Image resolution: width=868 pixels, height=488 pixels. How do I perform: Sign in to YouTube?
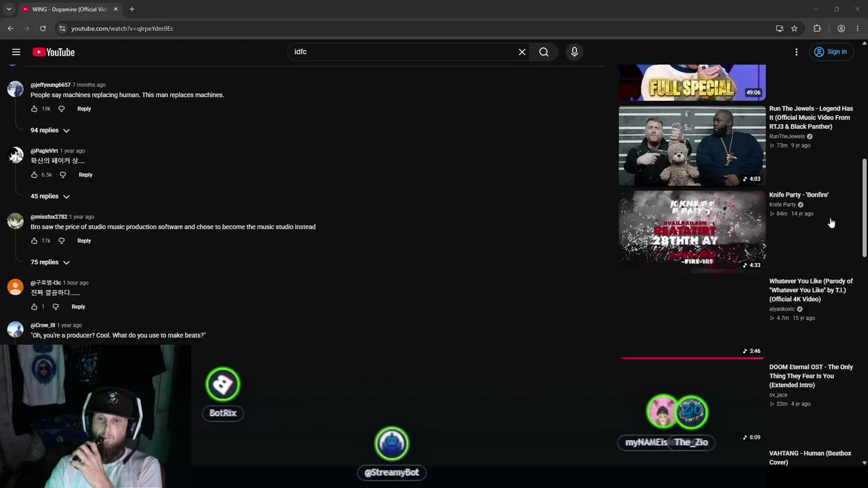coord(831,52)
